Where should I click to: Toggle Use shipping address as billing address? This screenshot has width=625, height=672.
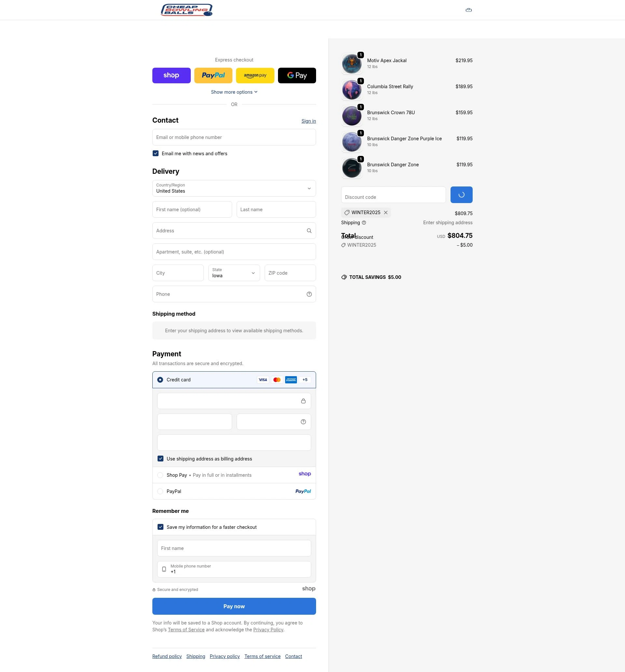tap(160, 459)
